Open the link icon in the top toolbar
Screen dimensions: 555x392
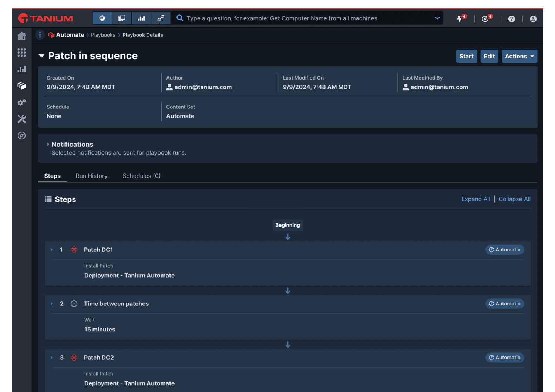tap(161, 18)
